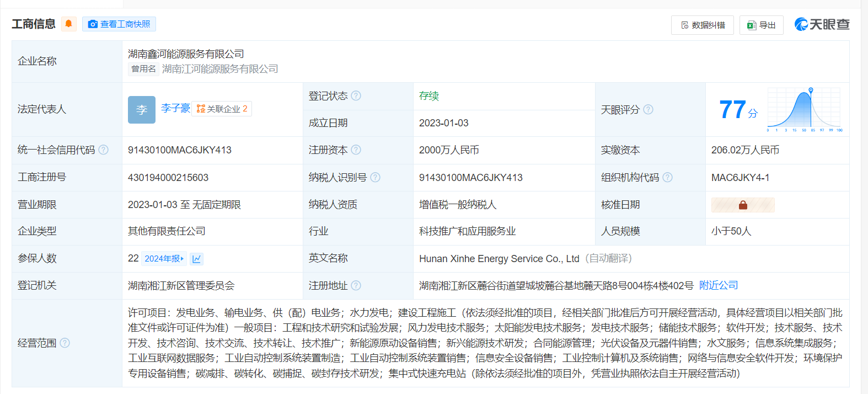The width and height of the screenshot is (868, 394).
Task: Select former name 湖南江河能源服务有限公司
Action: pyautogui.click(x=220, y=69)
